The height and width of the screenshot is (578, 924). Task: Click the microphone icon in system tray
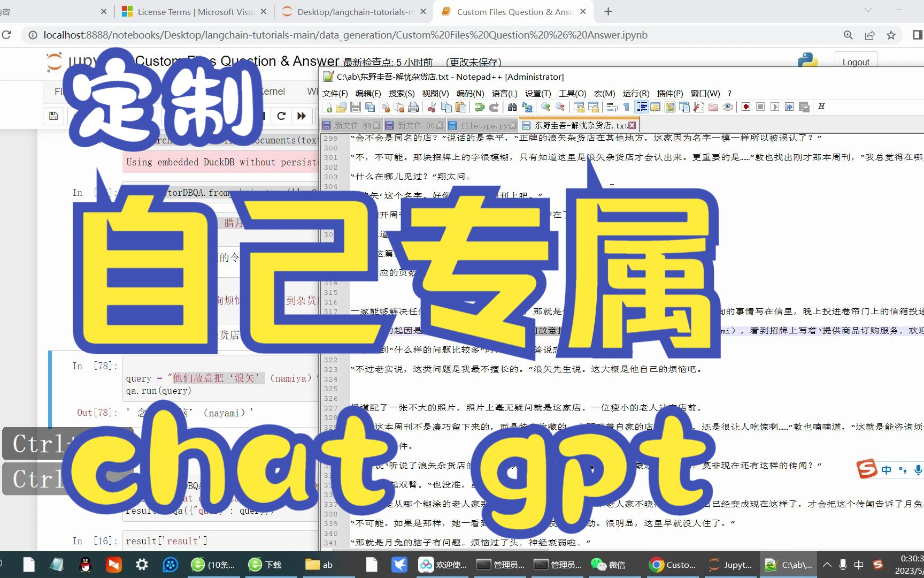[x=843, y=565]
